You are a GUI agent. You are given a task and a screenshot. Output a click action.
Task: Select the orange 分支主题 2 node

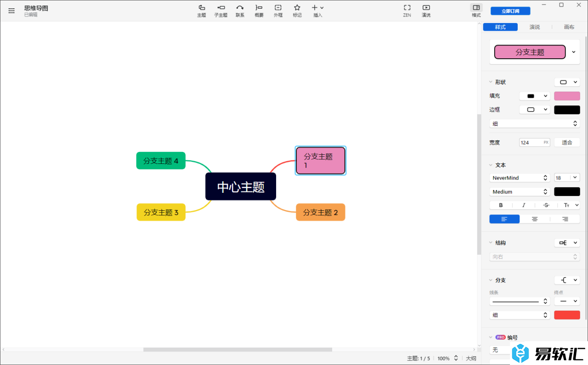coord(321,212)
